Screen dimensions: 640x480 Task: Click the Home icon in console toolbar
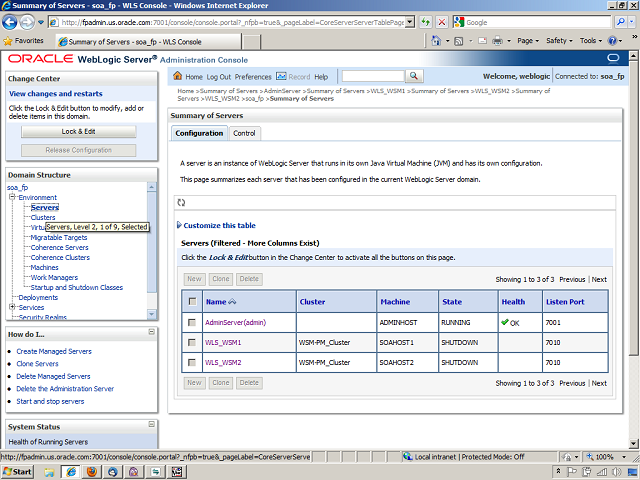click(179, 77)
